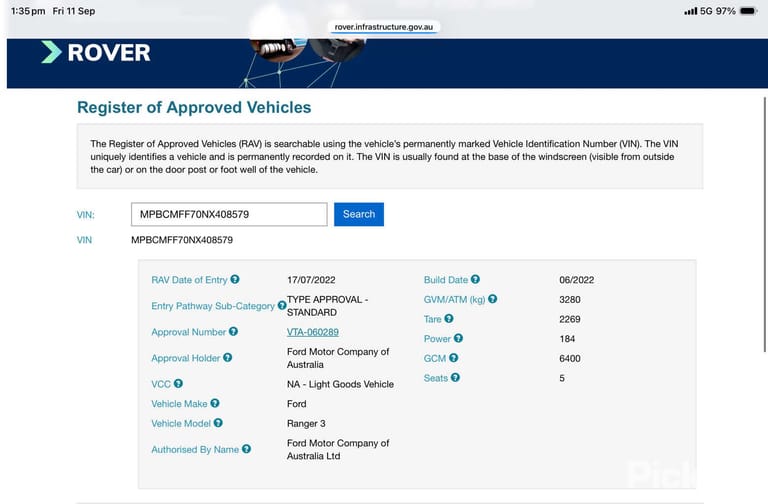Focus the VIN input field
Viewport: 768px width, 504px height.
[229, 214]
